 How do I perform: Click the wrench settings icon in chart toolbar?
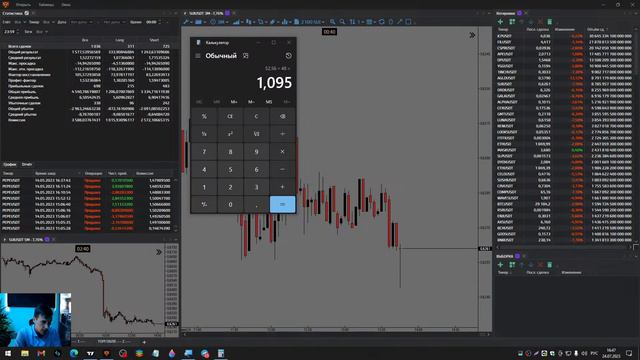tap(187, 22)
